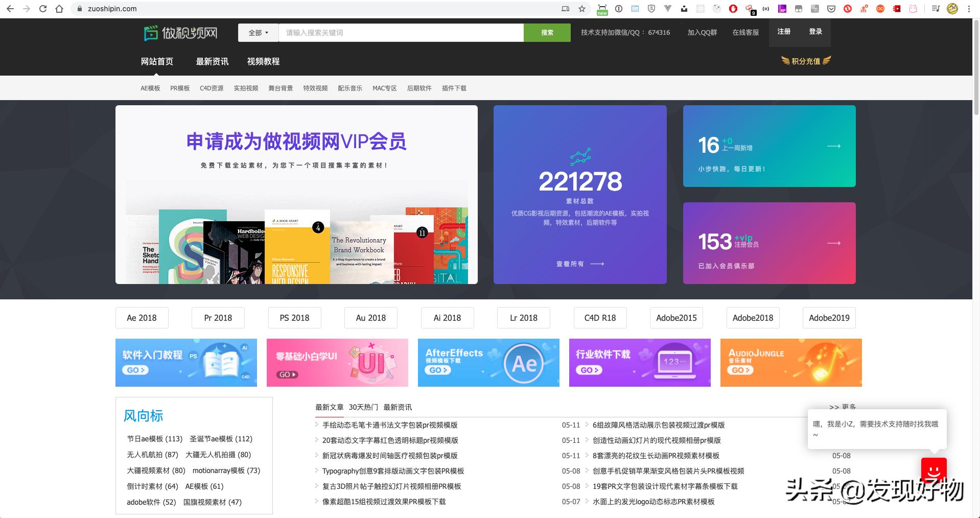Image resolution: width=980 pixels, height=518 pixels.
Task: Open 特效视频 category
Action: point(315,88)
